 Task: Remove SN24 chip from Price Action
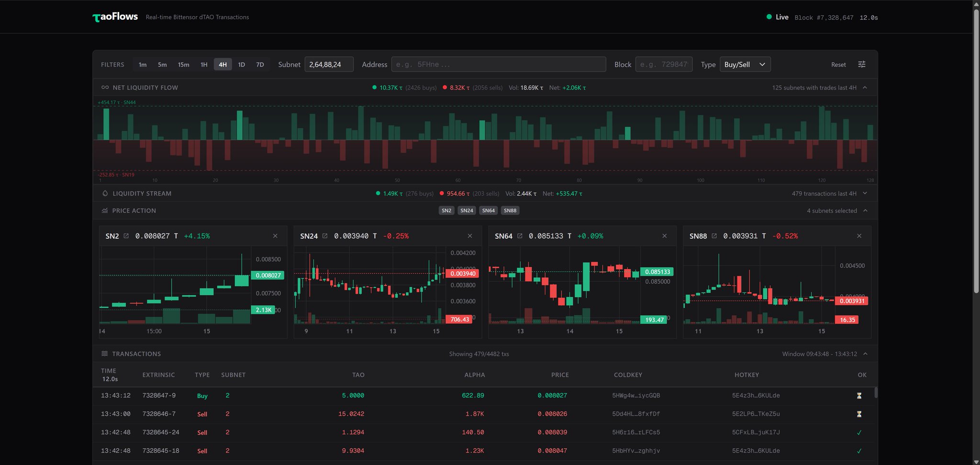click(467, 210)
